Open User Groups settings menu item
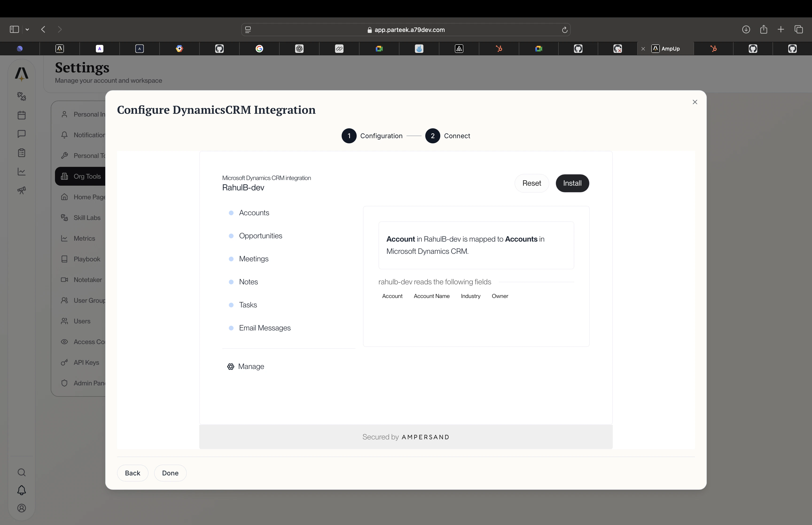This screenshot has width=812, height=525. coord(80,300)
